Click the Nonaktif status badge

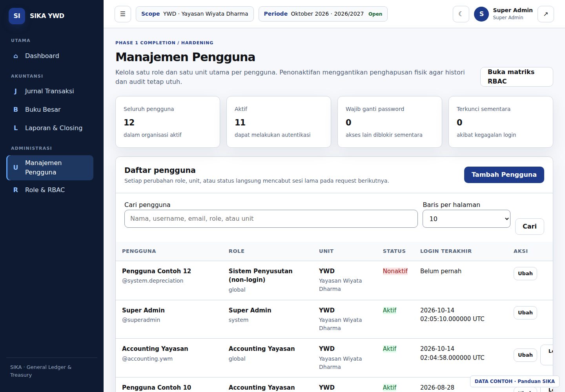tap(395, 271)
